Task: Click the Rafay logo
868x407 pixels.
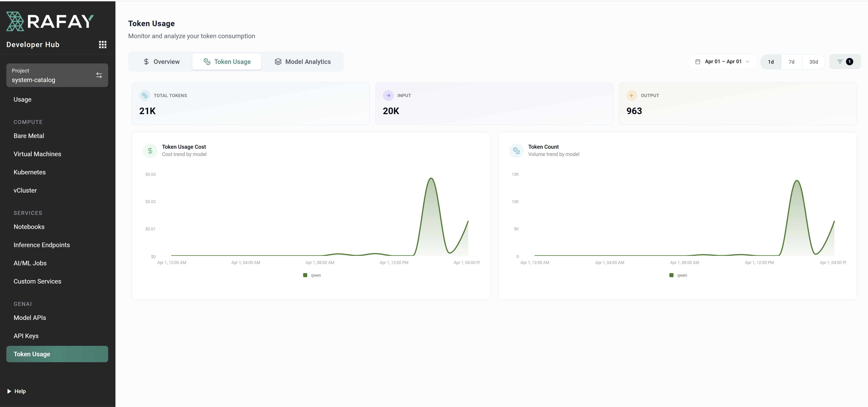Action: tap(50, 22)
